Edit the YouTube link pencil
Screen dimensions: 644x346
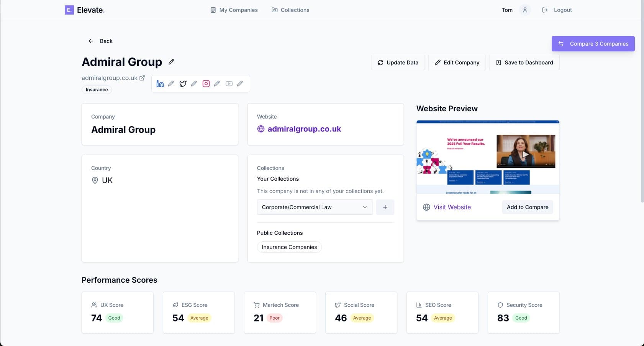click(x=240, y=84)
